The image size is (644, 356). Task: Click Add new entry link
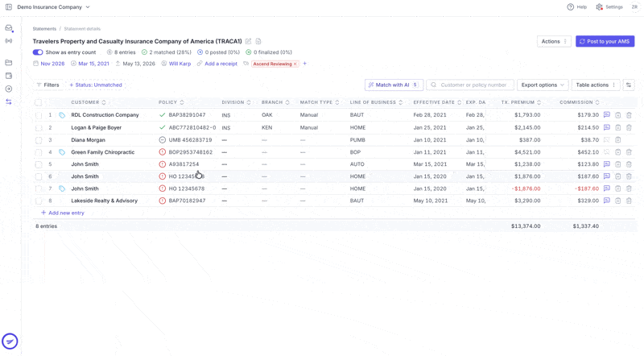63,213
